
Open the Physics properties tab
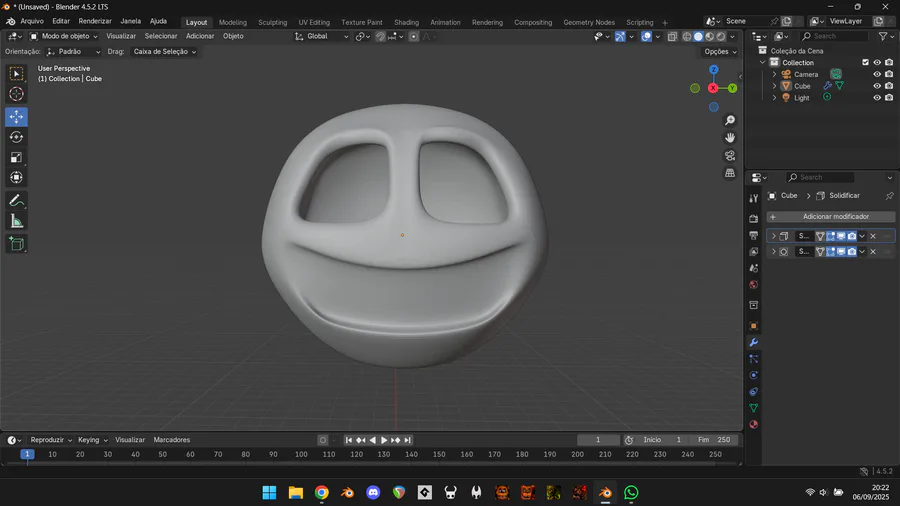pyautogui.click(x=754, y=375)
